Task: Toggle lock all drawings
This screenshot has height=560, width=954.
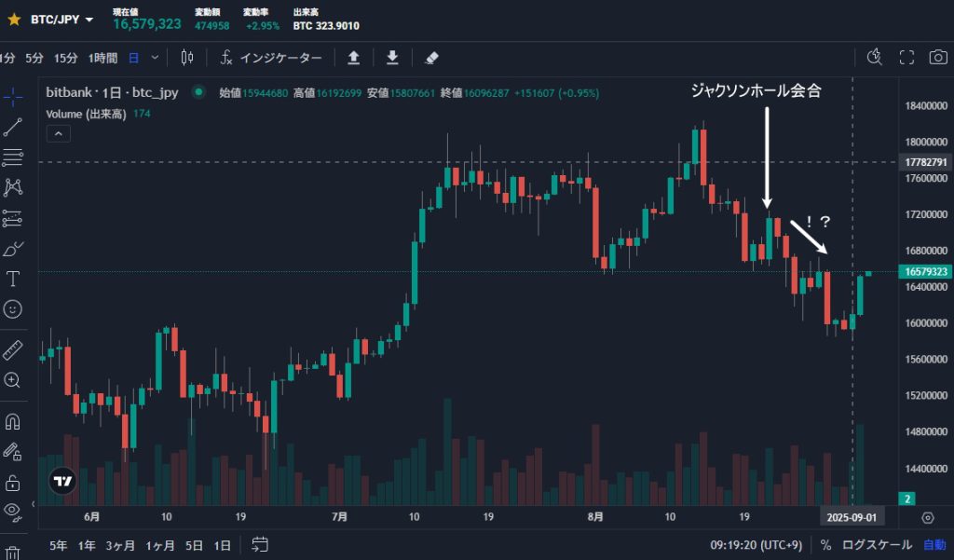Action: [x=13, y=483]
